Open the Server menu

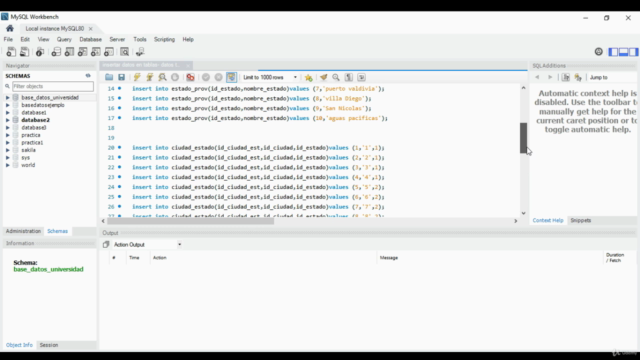pyautogui.click(x=117, y=40)
